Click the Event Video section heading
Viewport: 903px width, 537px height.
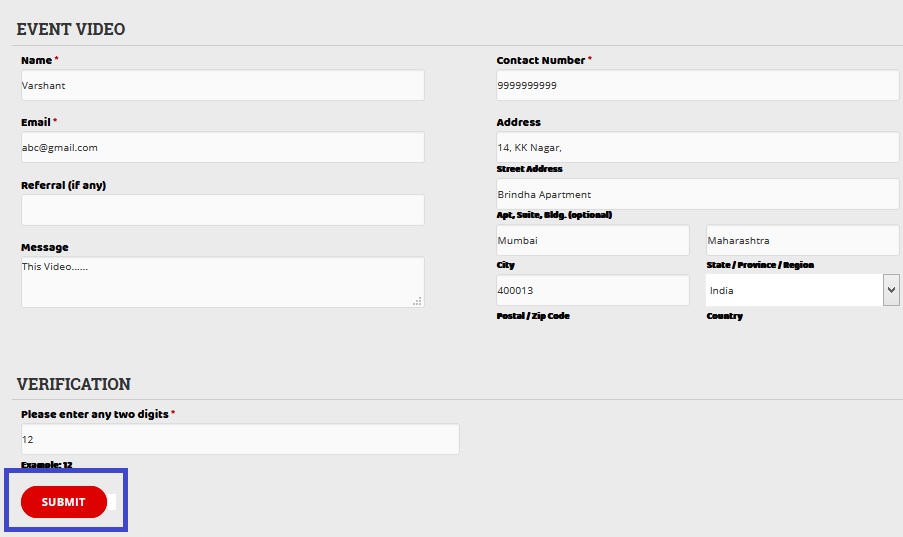[x=71, y=29]
